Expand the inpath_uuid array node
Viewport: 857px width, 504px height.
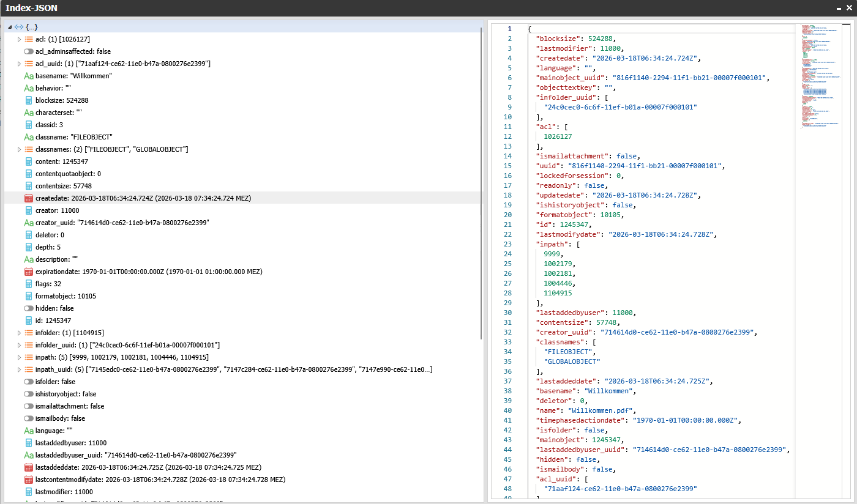[19, 369]
